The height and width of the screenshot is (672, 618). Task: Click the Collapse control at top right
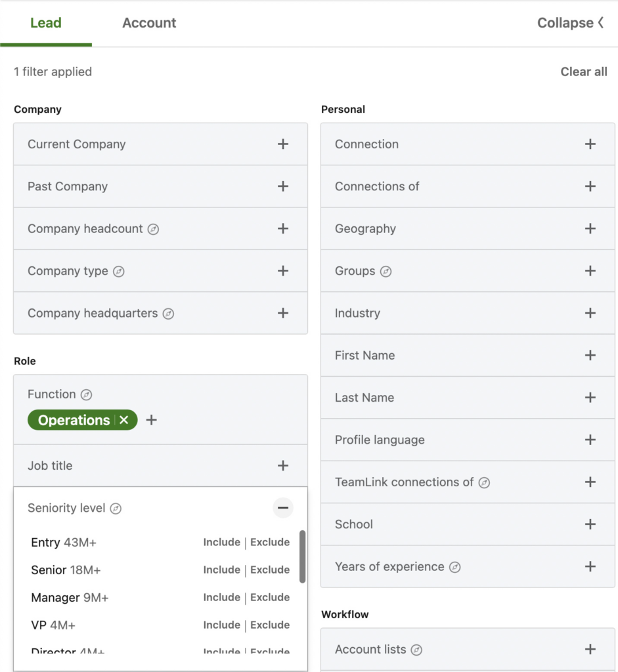[x=570, y=23]
